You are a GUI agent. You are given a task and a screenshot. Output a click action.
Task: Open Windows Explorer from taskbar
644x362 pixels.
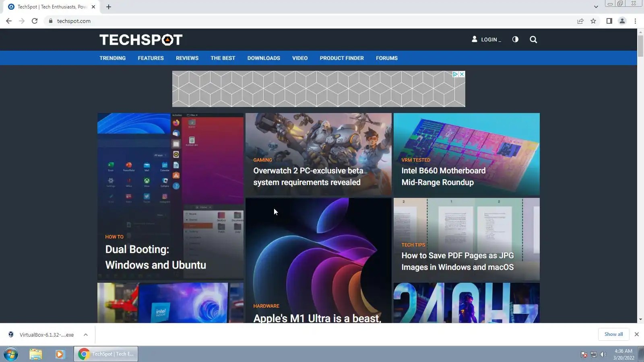(x=35, y=354)
